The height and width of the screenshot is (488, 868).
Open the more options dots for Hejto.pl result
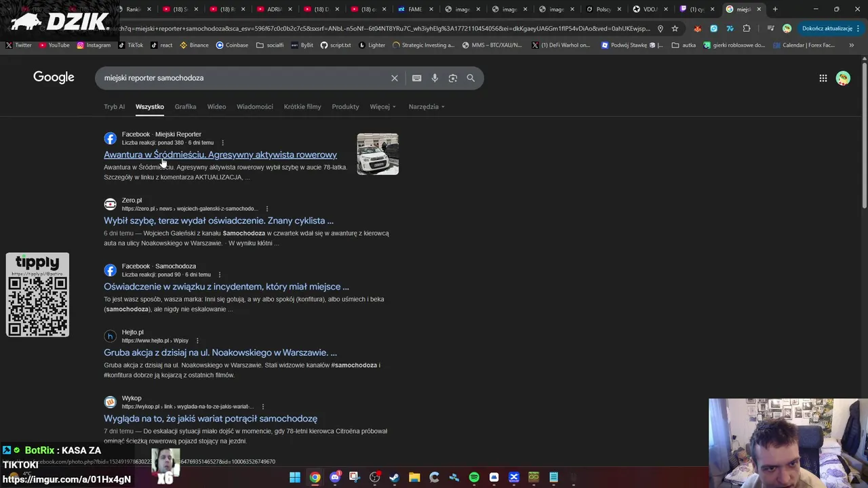point(197,340)
